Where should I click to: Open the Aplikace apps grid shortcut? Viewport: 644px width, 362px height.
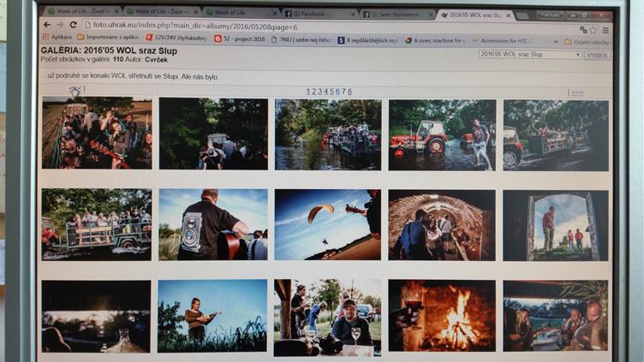pyautogui.click(x=57, y=37)
